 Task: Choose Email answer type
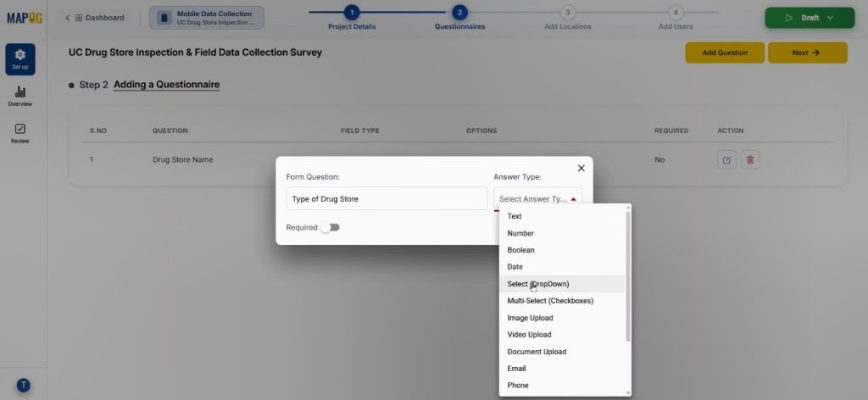(563, 369)
